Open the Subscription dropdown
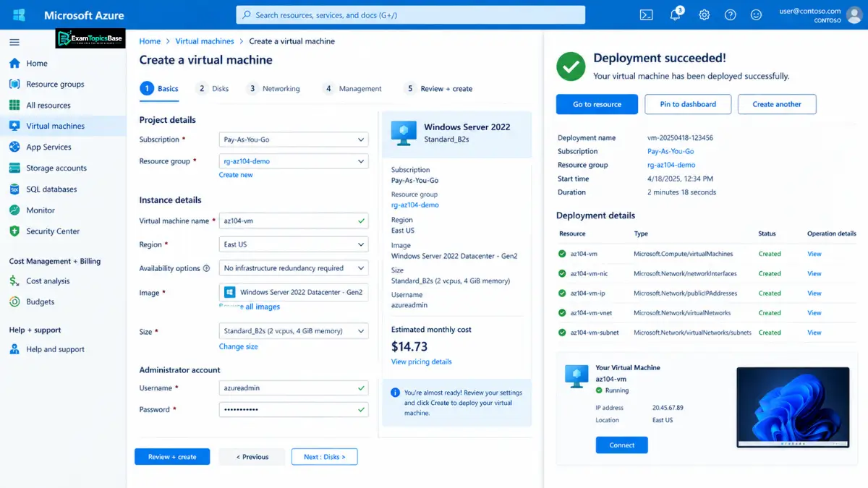The image size is (868, 488). (294, 140)
